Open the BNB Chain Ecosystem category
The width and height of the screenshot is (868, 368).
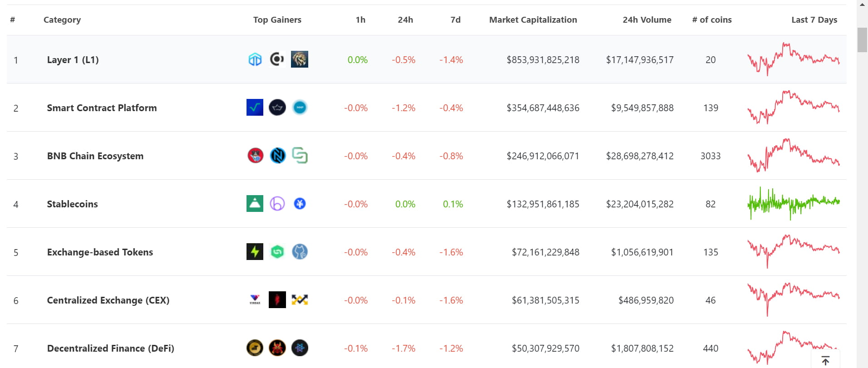point(95,156)
